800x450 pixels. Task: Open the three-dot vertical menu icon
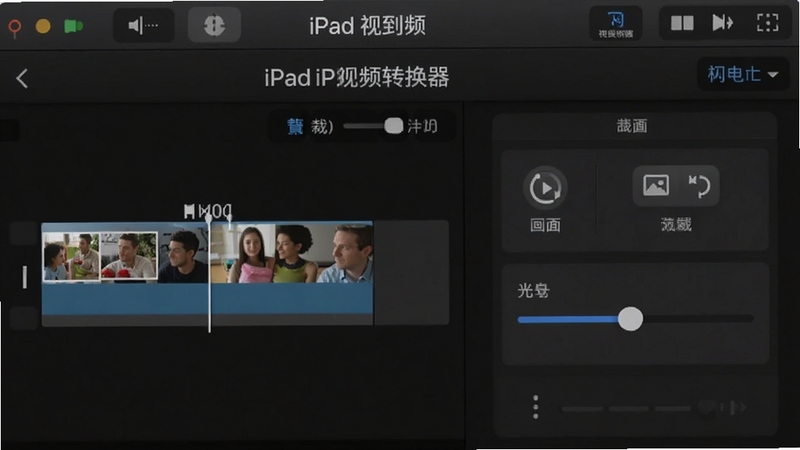(x=535, y=407)
